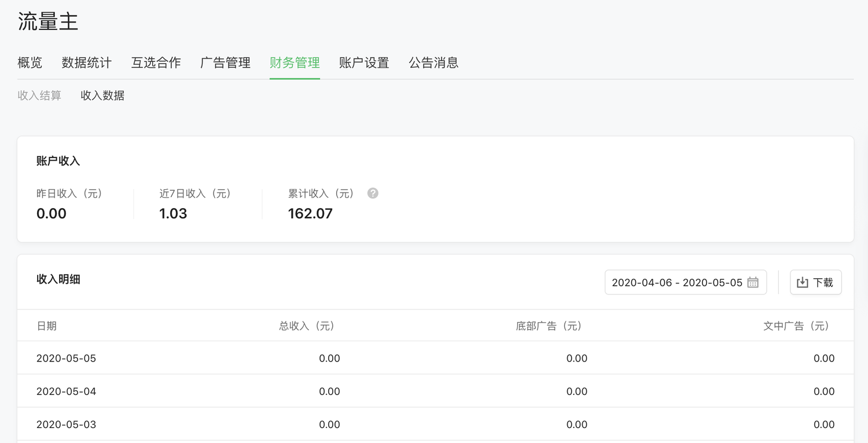Viewport: 868px width, 443px height.
Task: Open the 账户设置 tab
Action: pyautogui.click(x=364, y=62)
